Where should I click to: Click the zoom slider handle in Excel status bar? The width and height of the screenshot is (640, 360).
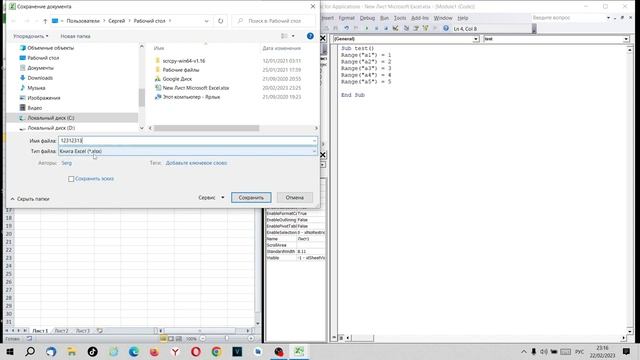[x=227, y=338]
